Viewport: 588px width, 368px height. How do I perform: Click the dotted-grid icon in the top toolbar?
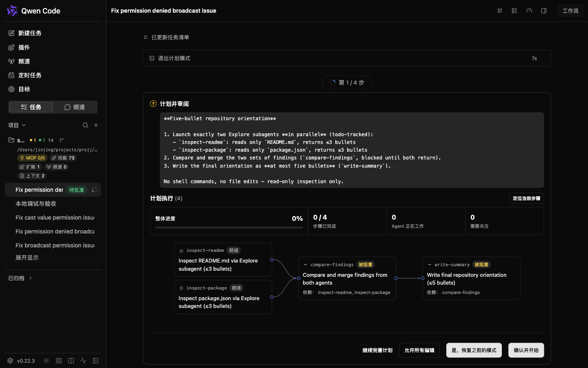[x=500, y=11]
